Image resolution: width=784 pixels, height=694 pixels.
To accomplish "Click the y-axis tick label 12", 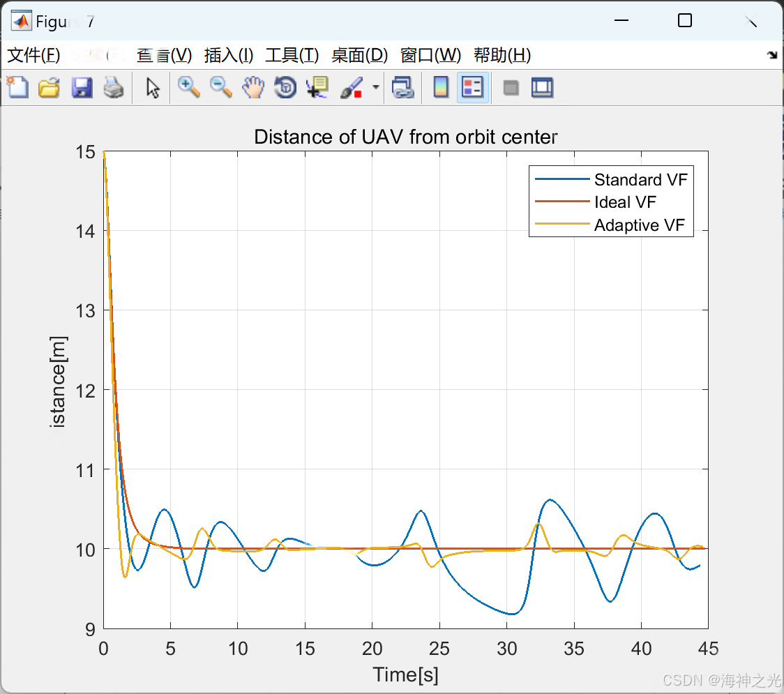I will pyautogui.click(x=85, y=391).
